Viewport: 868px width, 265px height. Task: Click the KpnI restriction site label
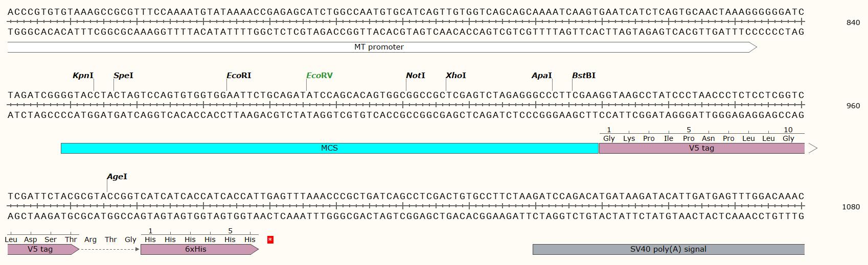pos(83,76)
